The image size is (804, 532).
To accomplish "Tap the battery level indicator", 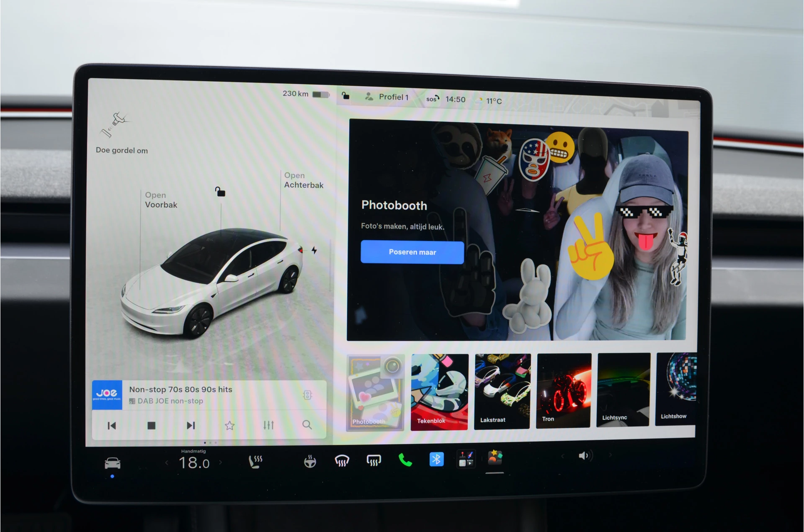I will 321,95.
